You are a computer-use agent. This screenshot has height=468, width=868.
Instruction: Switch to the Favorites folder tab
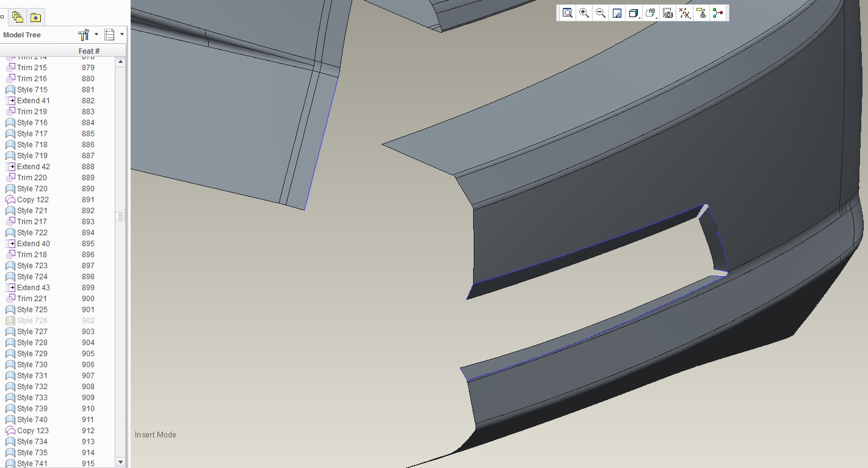pos(36,17)
